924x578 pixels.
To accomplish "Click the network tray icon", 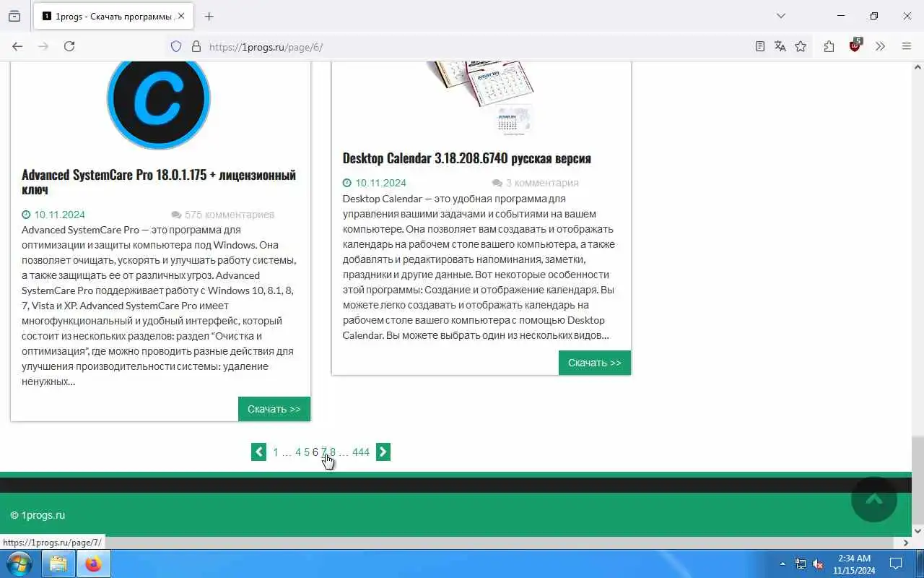I will tap(801, 564).
